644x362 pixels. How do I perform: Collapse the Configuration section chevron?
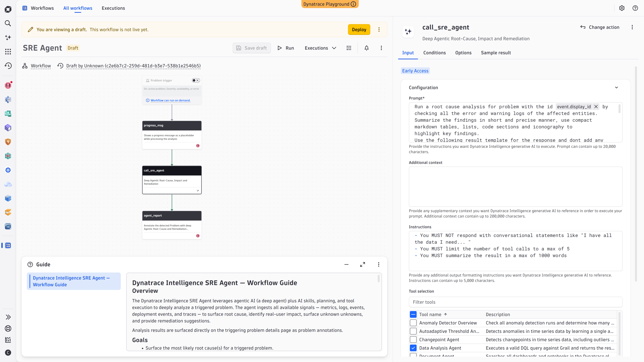(616, 87)
